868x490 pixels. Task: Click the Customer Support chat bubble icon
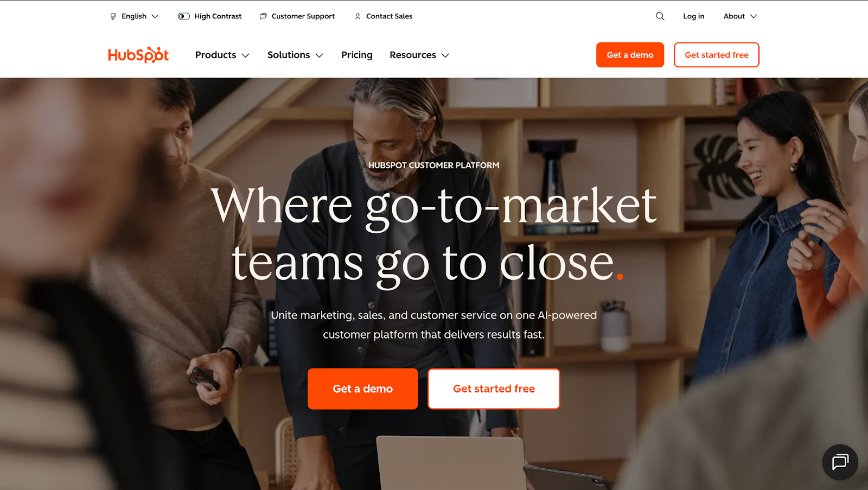coord(263,16)
